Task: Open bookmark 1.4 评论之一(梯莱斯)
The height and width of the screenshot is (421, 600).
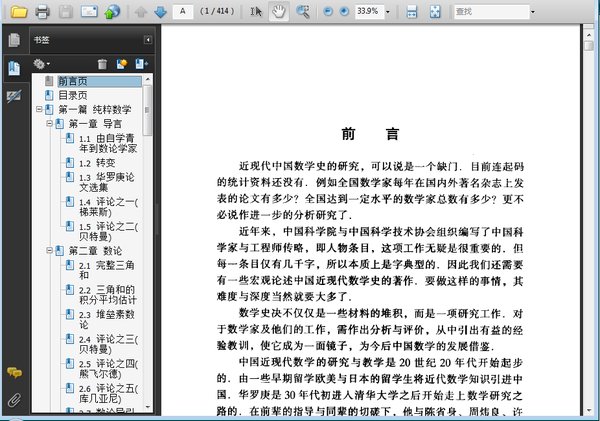Action: tap(109, 207)
